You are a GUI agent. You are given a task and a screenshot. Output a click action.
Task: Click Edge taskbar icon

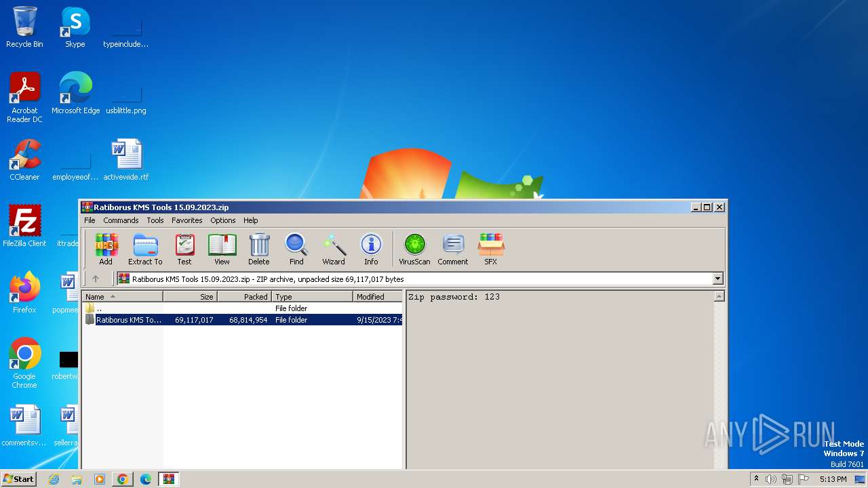(x=146, y=479)
